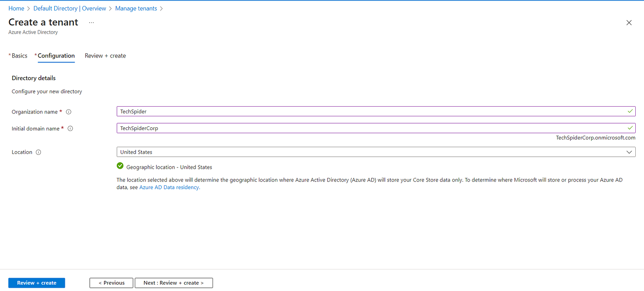Open the Azure AD Data residency link
Screen dimensions: 644x291
(169, 187)
